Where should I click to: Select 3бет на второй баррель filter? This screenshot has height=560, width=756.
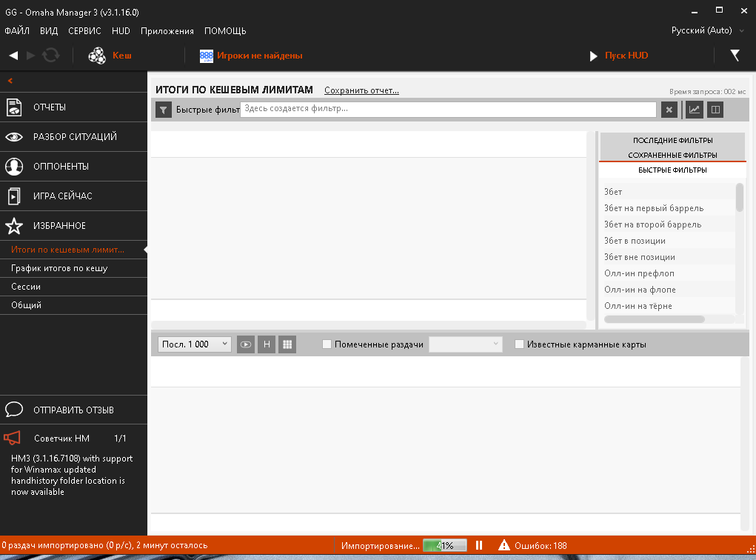[668, 224]
